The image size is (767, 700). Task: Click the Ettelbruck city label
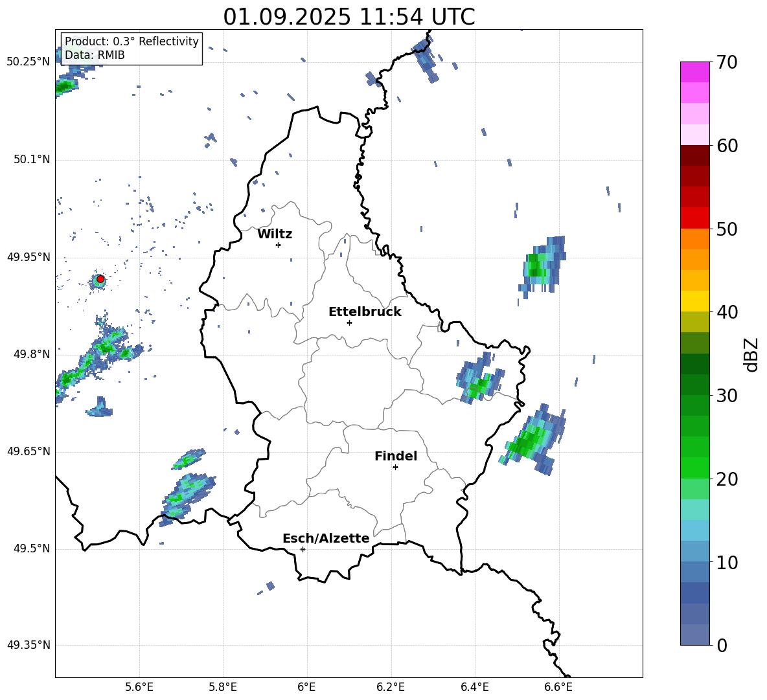pyautogui.click(x=365, y=312)
